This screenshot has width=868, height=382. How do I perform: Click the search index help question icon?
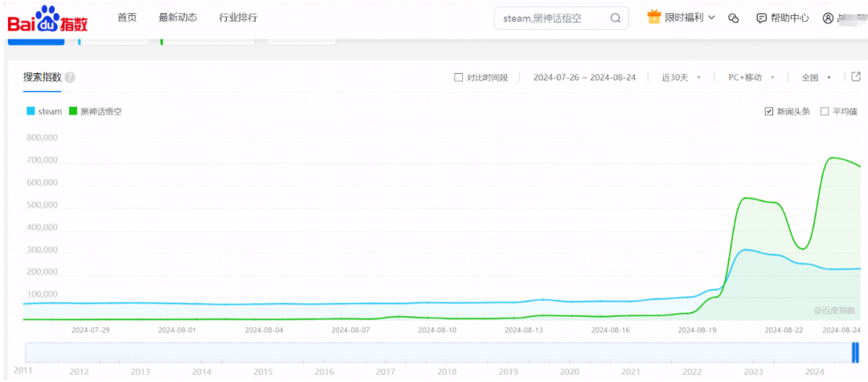pyautogui.click(x=70, y=77)
